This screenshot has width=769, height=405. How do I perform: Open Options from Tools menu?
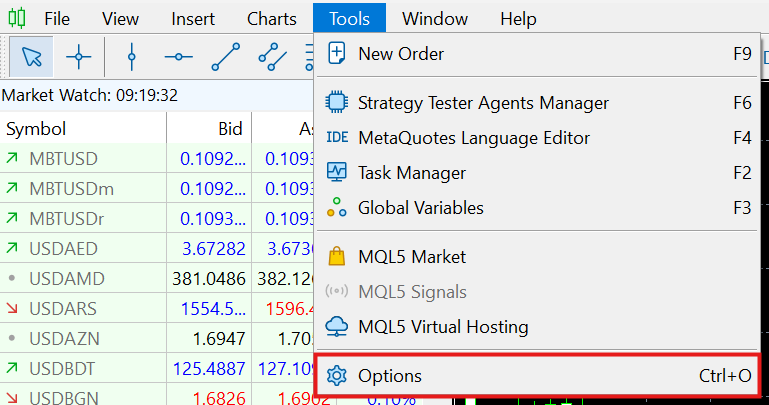click(538, 376)
